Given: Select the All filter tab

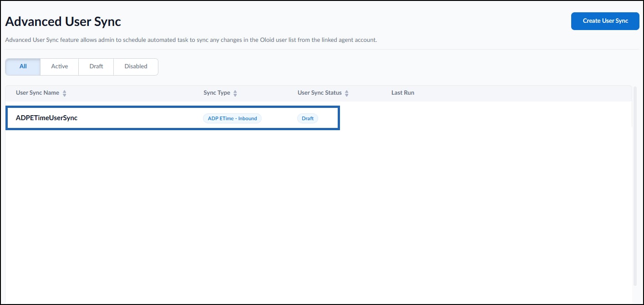Looking at the screenshot, I should pos(23,66).
